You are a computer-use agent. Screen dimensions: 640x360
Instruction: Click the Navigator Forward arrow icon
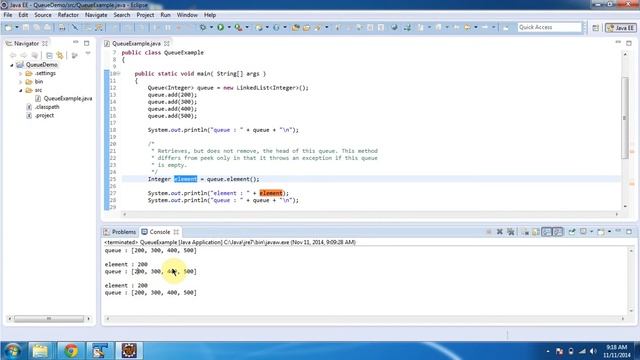tap(24, 55)
